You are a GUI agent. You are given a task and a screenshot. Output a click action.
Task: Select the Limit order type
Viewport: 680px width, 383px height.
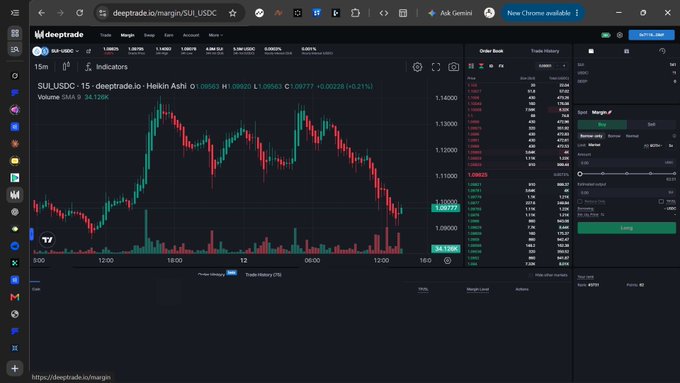582,145
